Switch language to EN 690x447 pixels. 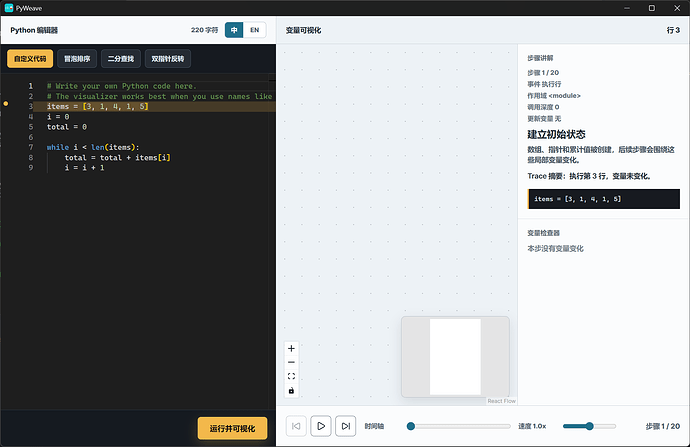[x=254, y=30]
